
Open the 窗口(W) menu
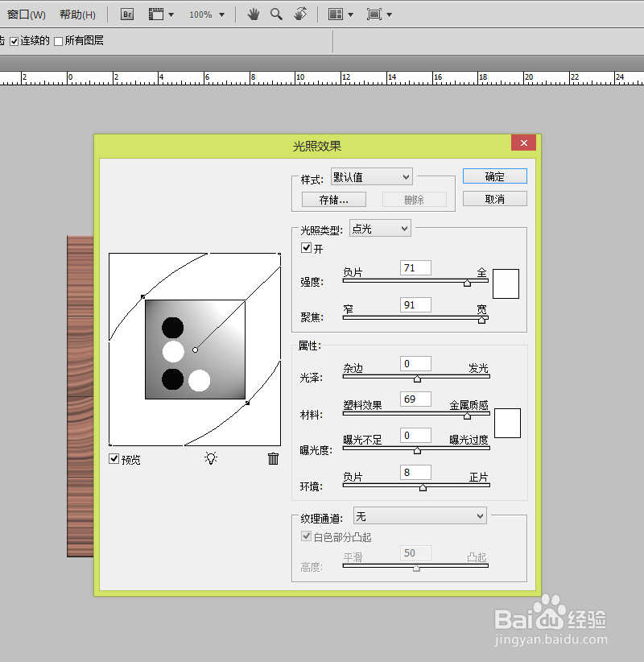tap(27, 14)
